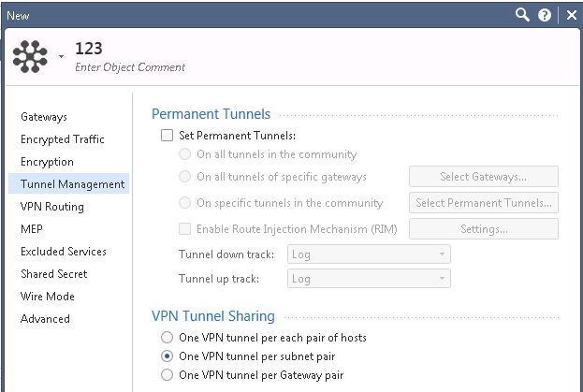Screen dimensions: 583x392
Task: Expand the arrow next to the community icon
Action: (61, 57)
